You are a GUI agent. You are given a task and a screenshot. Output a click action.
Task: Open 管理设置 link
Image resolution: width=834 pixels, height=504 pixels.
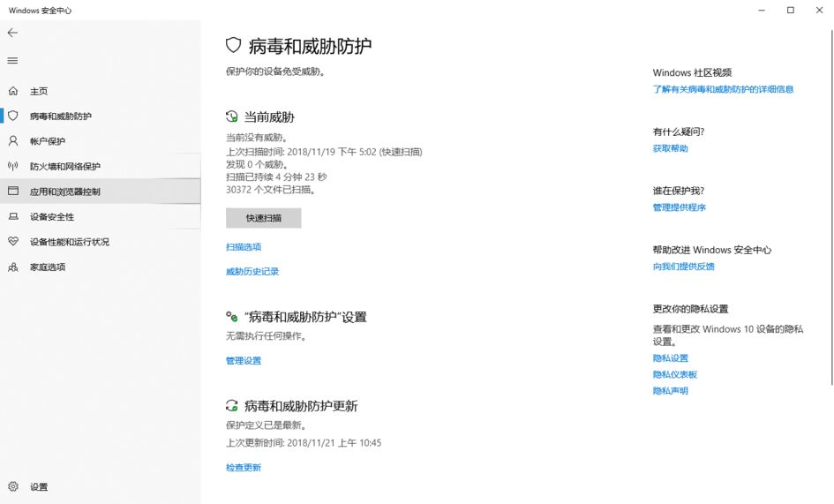pyautogui.click(x=244, y=361)
